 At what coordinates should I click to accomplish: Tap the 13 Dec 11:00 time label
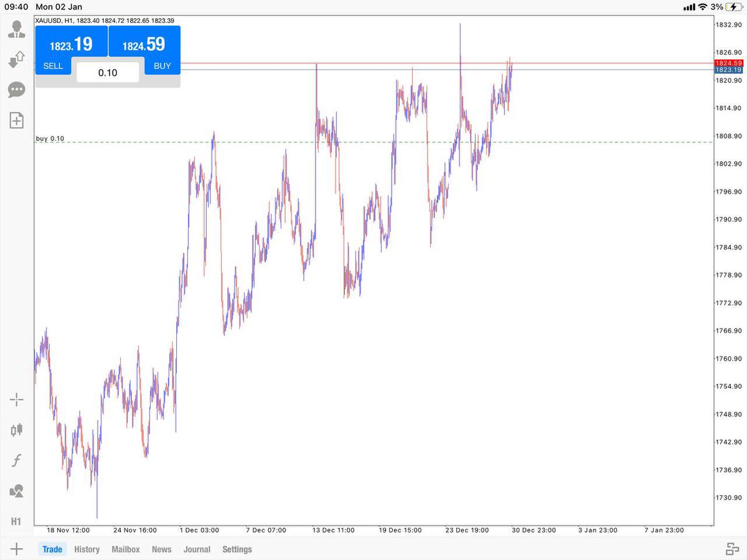click(x=333, y=530)
